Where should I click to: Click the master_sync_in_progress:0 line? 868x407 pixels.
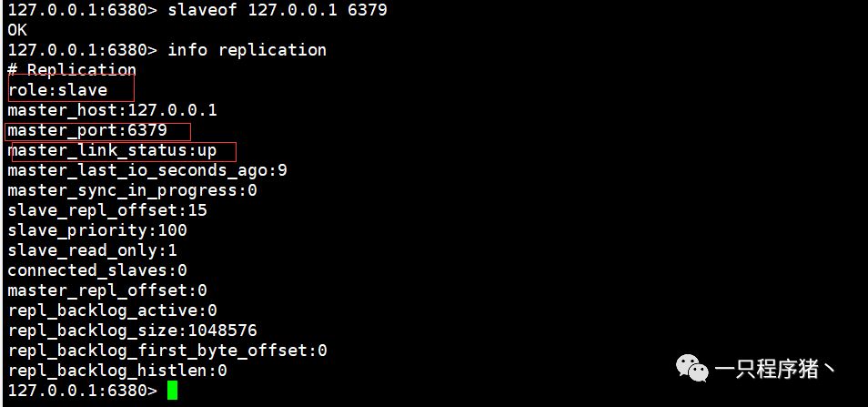point(132,190)
